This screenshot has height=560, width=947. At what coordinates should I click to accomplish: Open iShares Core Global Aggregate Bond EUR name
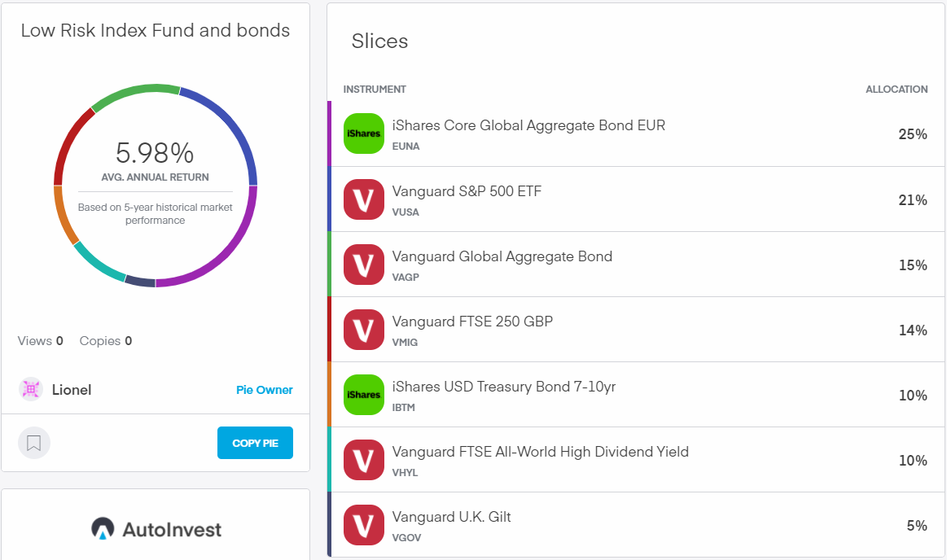pyautogui.click(x=528, y=125)
